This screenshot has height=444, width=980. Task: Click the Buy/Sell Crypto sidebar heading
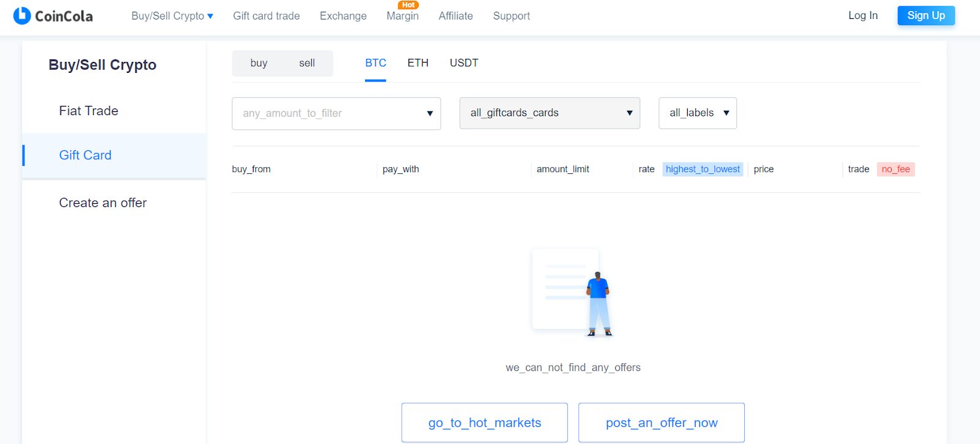(102, 65)
